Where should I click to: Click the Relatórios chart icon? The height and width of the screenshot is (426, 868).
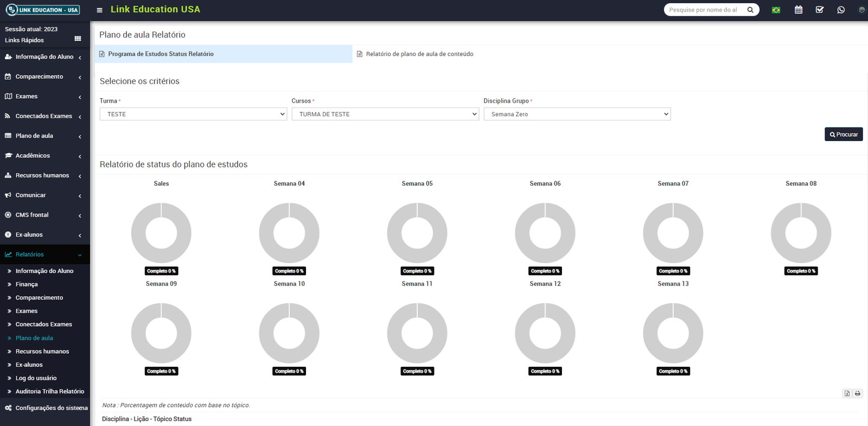8,255
